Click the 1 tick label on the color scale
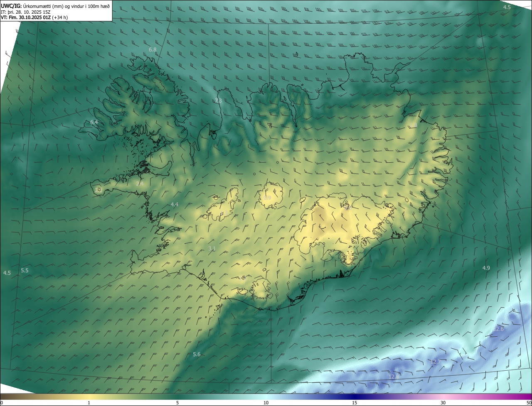The height and width of the screenshot is (406, 532). coord(89,403)
